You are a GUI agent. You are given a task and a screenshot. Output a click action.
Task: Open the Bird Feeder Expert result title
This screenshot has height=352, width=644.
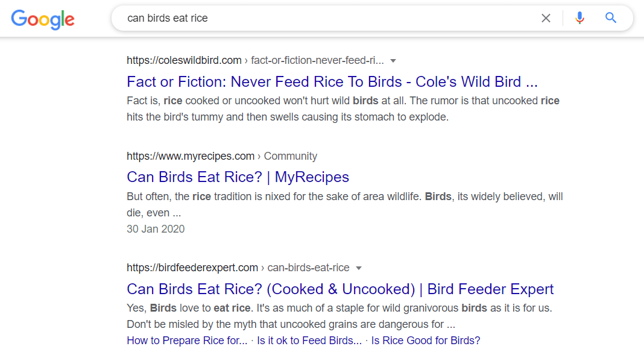[x=340, y=289]
